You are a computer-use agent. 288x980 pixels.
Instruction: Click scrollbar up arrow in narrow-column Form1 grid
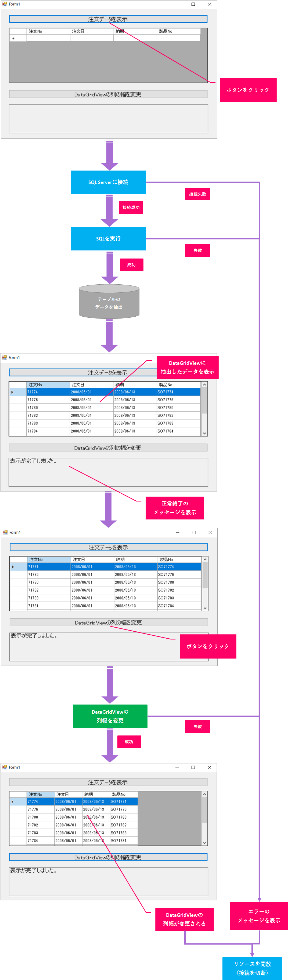point(204,794)
